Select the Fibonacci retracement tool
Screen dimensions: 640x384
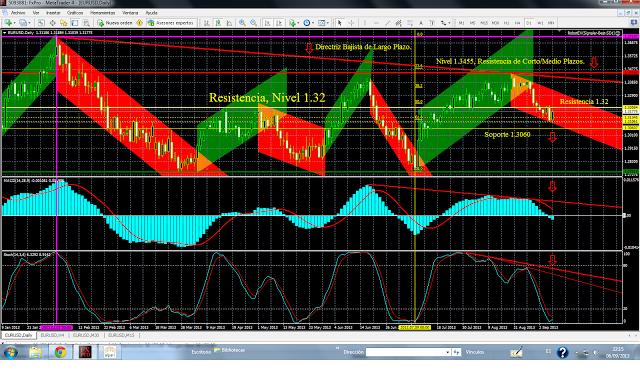point(410,23)
